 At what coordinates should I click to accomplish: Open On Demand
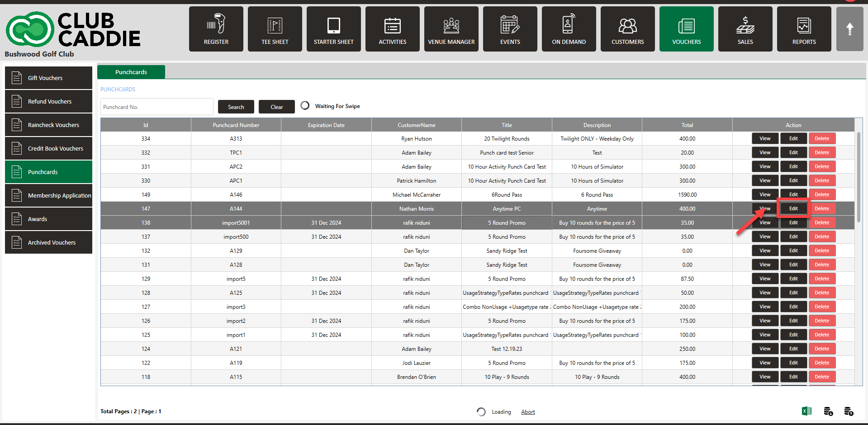(x=569, y=29)
